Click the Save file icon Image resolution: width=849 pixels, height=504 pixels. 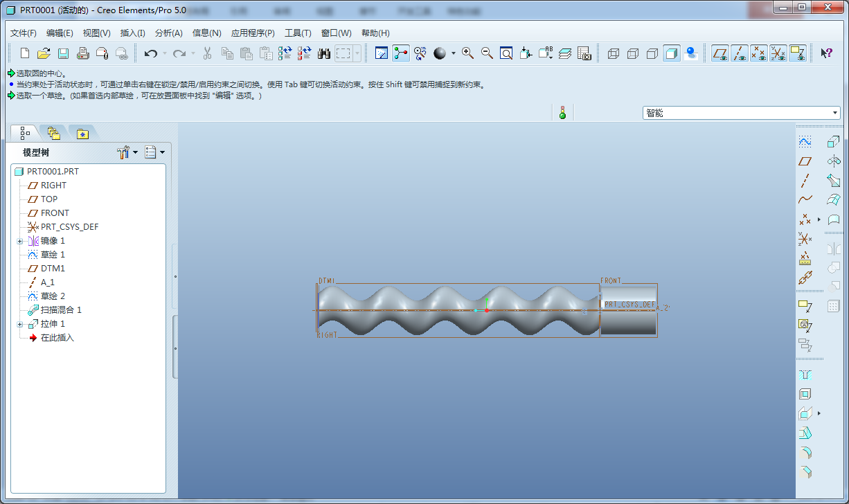click(63, 53)
